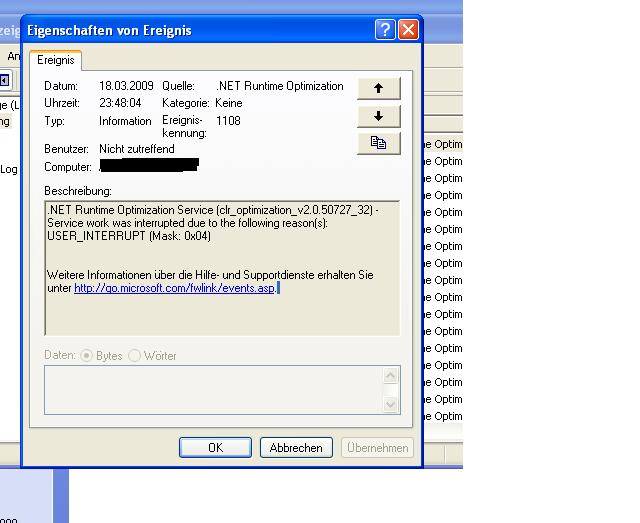Screen dimensions: 640x523
Task: Open the go.microsoft.com events link
Action: coord(174,288)
